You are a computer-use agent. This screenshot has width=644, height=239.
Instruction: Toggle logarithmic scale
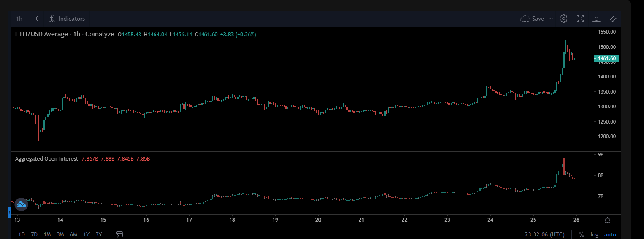[594, 234]
